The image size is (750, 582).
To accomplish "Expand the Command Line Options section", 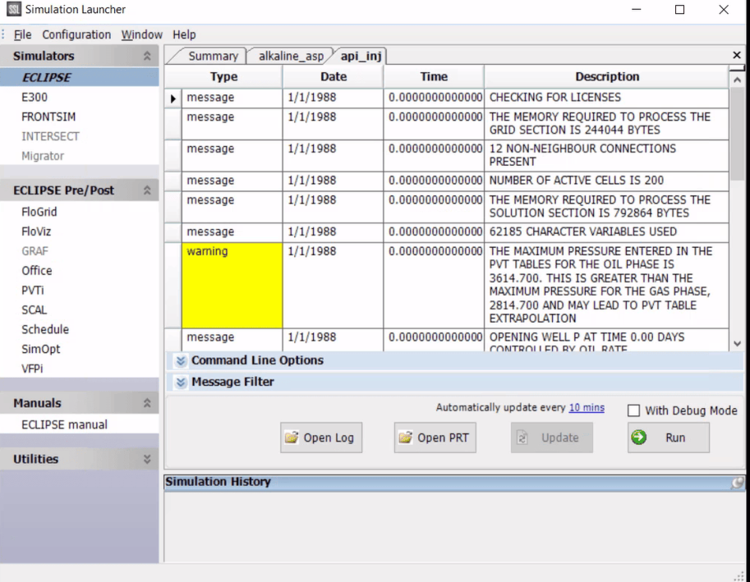I will [x=181, y=361].
